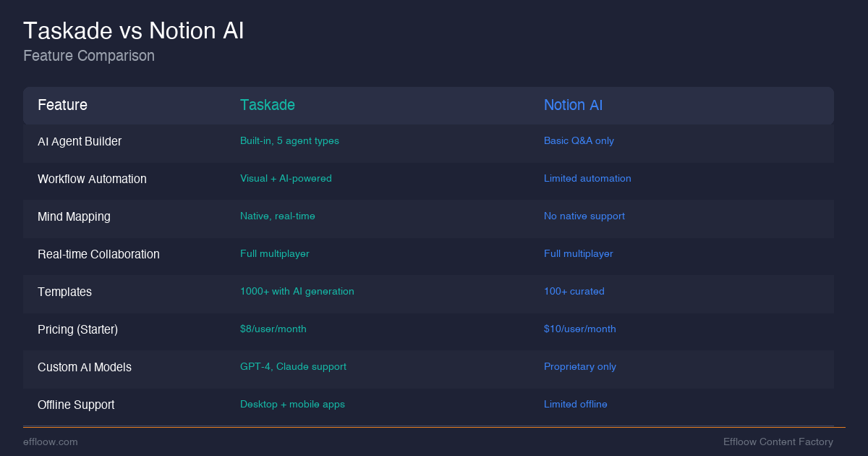868x456 pixels.
Task: Select the Taskade column header
Action: (268, 105)
